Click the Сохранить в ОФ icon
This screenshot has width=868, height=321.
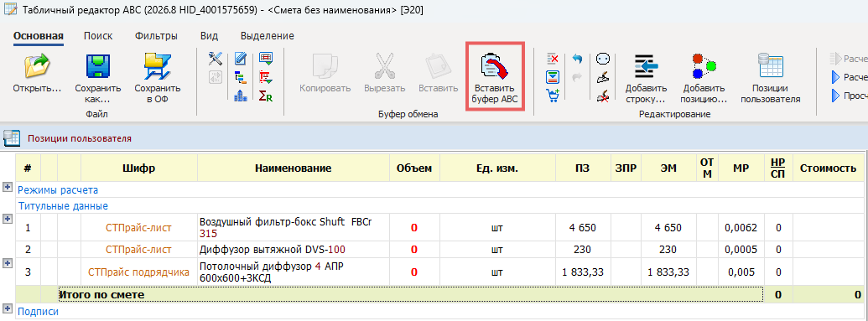coord(157,66)
